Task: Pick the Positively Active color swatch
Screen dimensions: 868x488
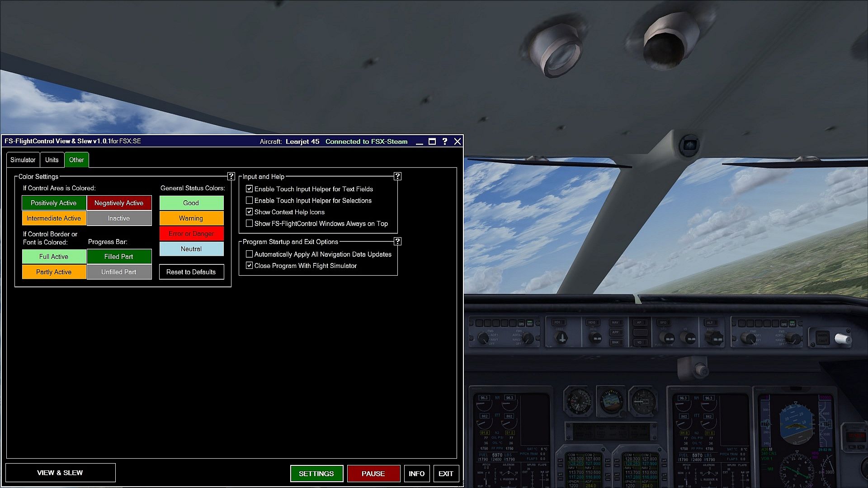Action: [54, 203]
